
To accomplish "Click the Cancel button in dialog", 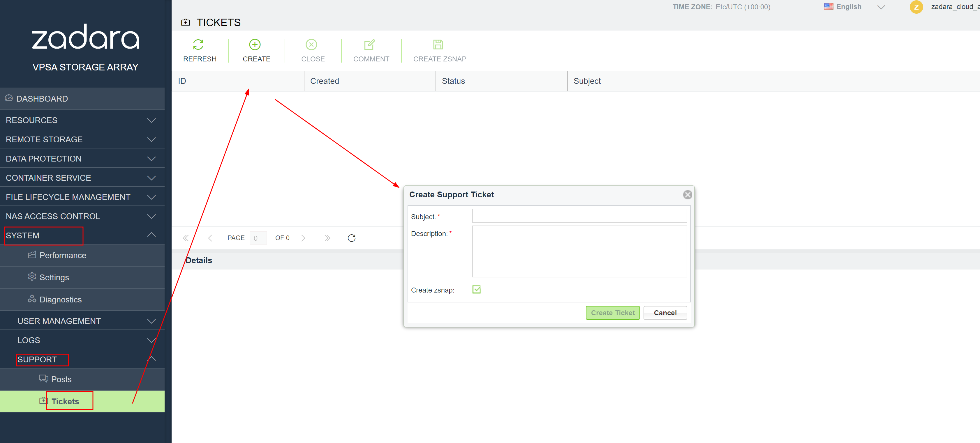I will 665,313.
